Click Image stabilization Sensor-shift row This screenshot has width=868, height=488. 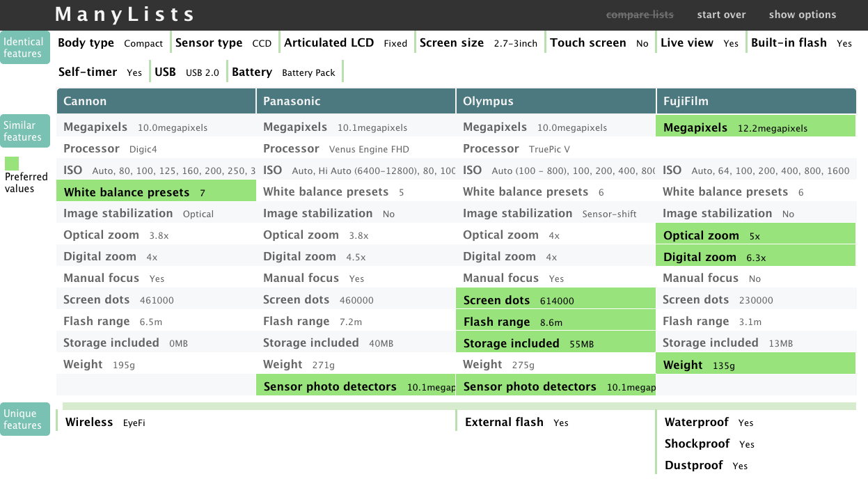point(555,214)
